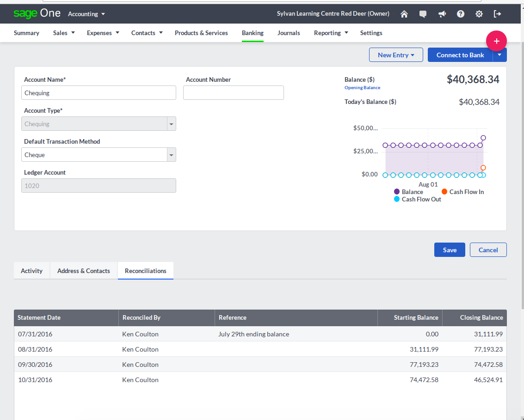This screenshot has height=420, width=524.
Task: Open the 09/30/2016 reconciliation row
Action: pyautogui.click(x=260, y=365)
